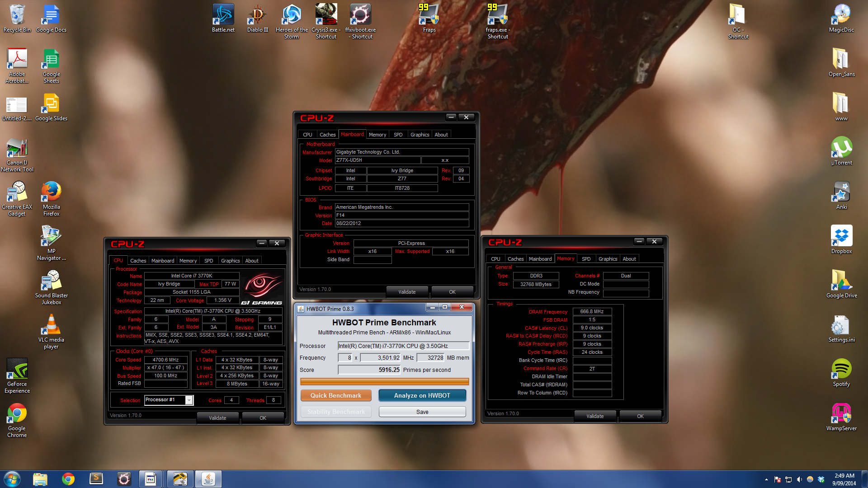Open the Adobe Acrobat desktop icon

tap(17, 66)
